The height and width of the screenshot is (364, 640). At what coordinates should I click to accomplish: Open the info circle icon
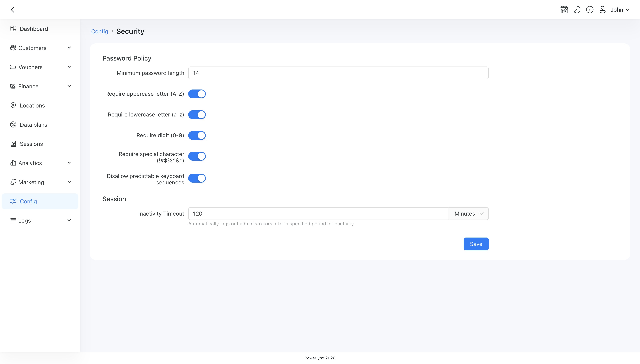coord(590,10)
